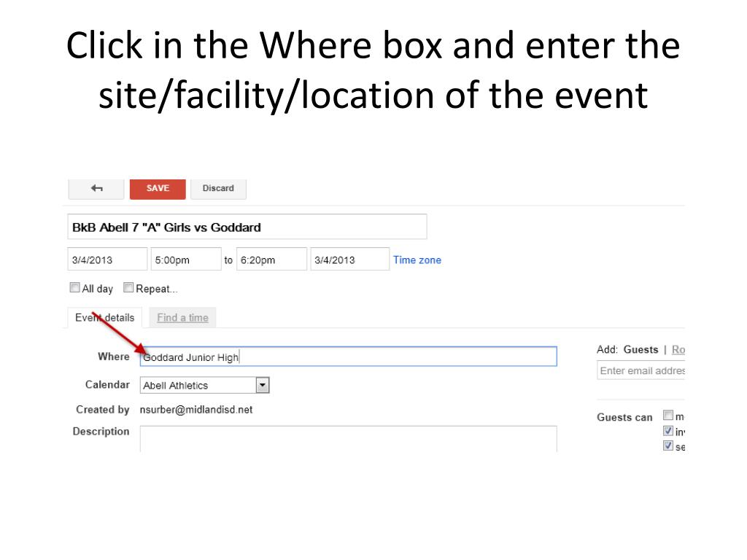This screenshot has height=560, width=747.
Task: Change the 5:00pm start time
Action: 186,260
